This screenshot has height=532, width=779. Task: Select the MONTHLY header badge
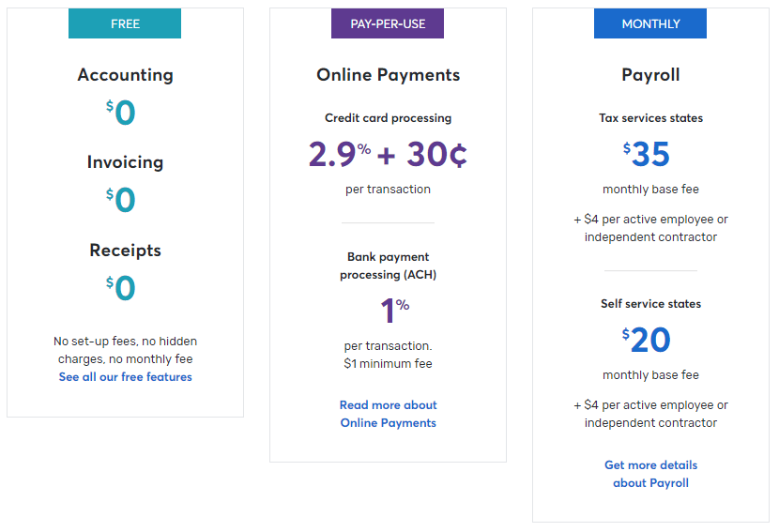pyautogui.click(x=650, y=23)
